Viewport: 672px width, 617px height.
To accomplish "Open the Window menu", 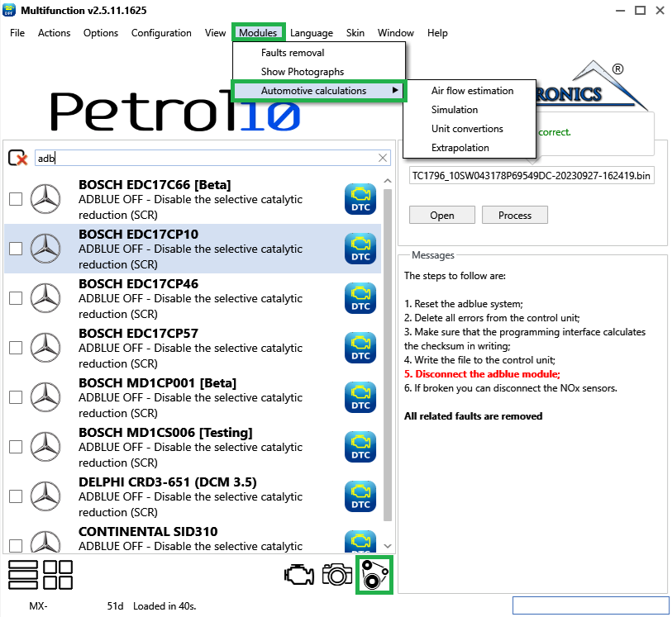I will pyautogui.click(x=396, y=33).
